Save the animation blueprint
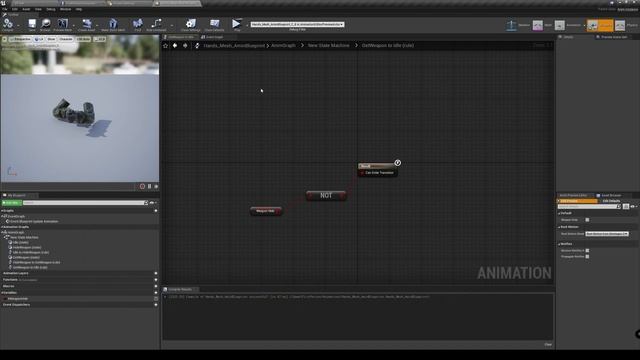Viewport: 640px width, 360px height. tap(32, 24)
